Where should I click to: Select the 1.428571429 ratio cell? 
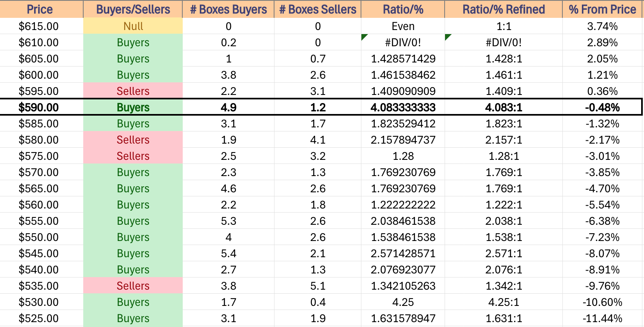[403, 58]
